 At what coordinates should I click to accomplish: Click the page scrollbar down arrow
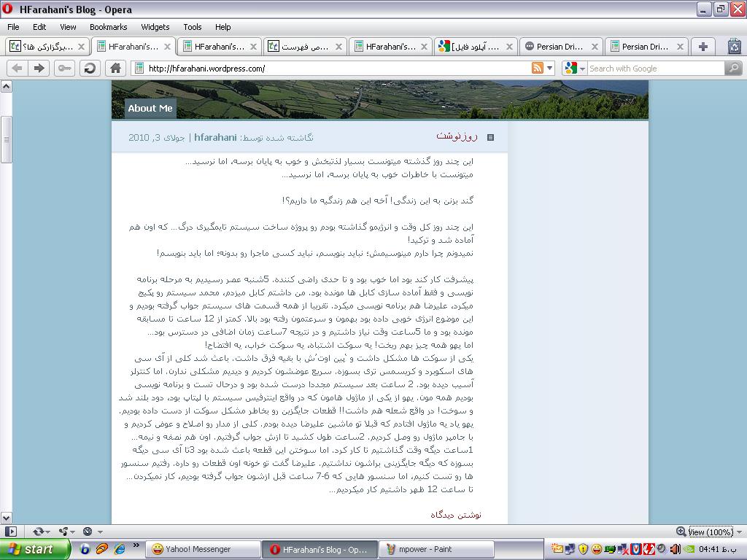click(6, 518)
